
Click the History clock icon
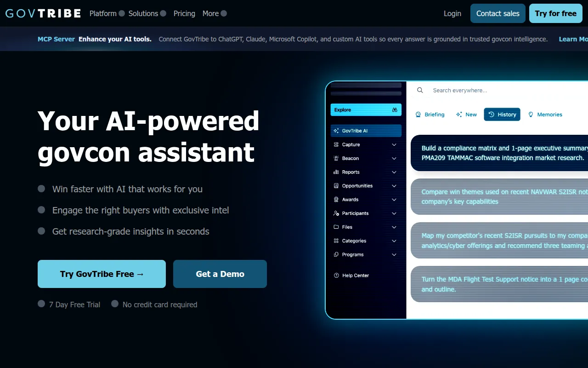click(x=492, y=115)
